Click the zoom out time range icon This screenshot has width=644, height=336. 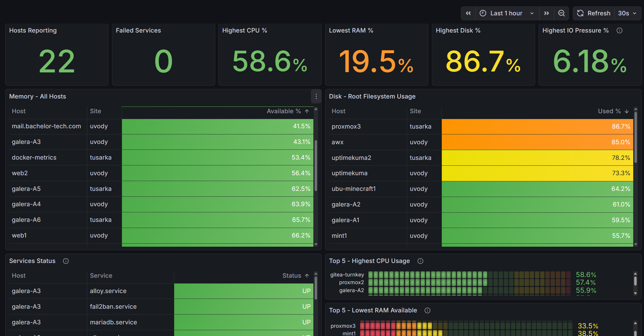561,13
